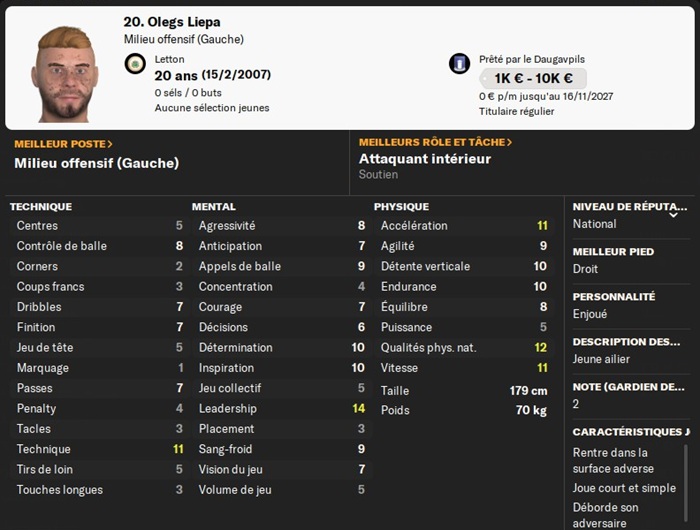Open the Meilleurs Rôle et Tâche link

coord(435,143)
